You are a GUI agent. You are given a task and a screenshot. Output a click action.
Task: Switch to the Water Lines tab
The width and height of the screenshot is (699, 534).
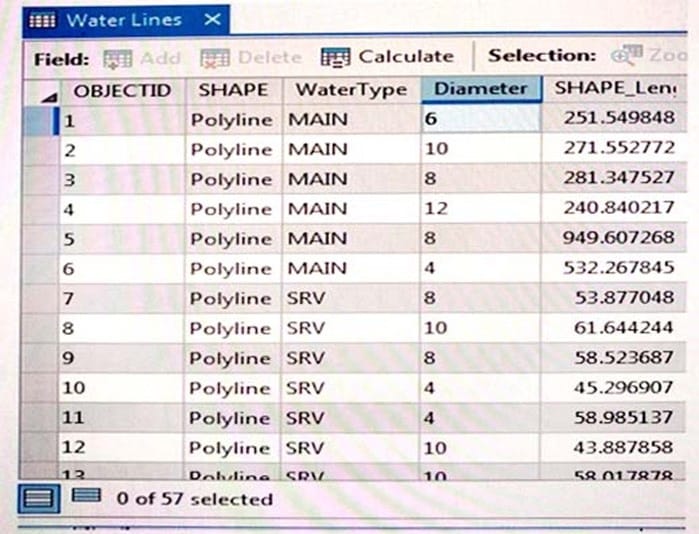pos(124,20)
